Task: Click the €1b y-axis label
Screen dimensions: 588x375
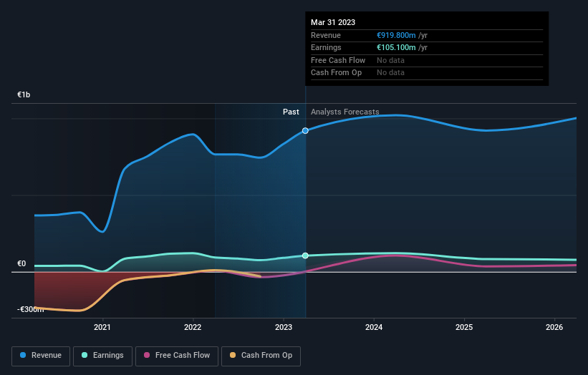Action: pyautogui.click(x=24, y=94)
